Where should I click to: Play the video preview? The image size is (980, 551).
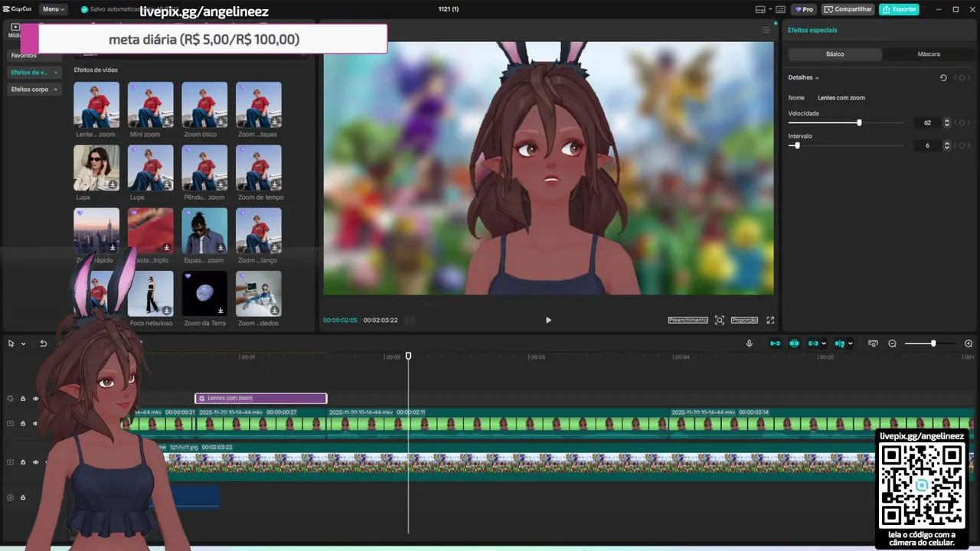[x=548, y=320]
